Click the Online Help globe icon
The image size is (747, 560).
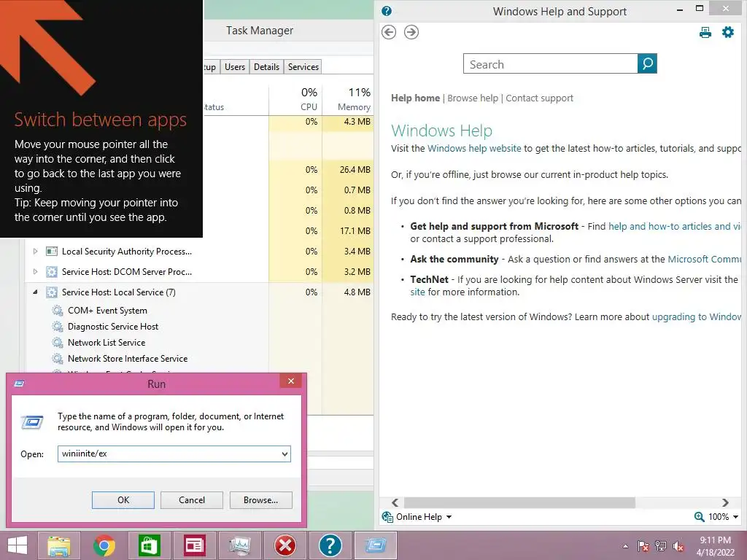387,517
